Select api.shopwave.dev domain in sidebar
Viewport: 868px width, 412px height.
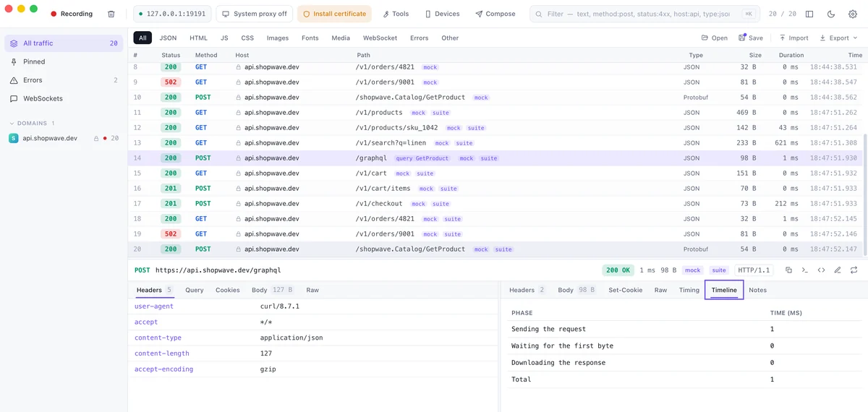64,138
